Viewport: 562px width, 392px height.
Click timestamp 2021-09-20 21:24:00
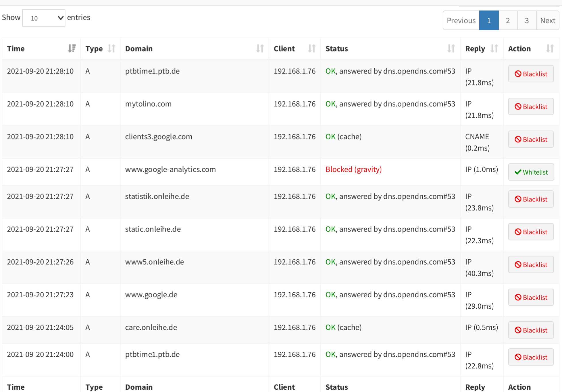40,354
